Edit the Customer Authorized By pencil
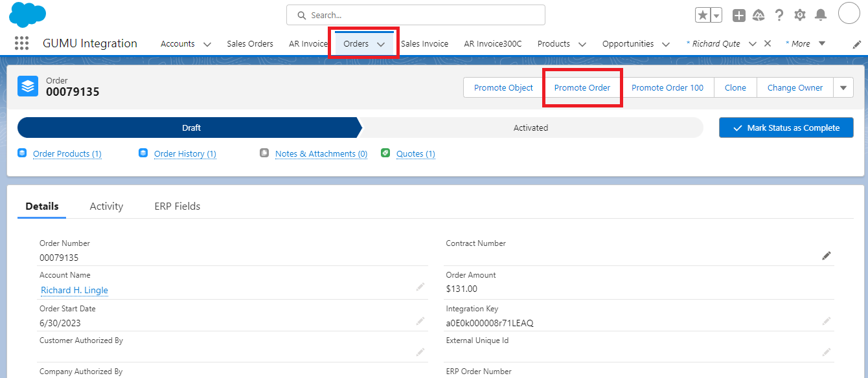The width and height of the screenshot is (868, 378). tap(420, 352)
